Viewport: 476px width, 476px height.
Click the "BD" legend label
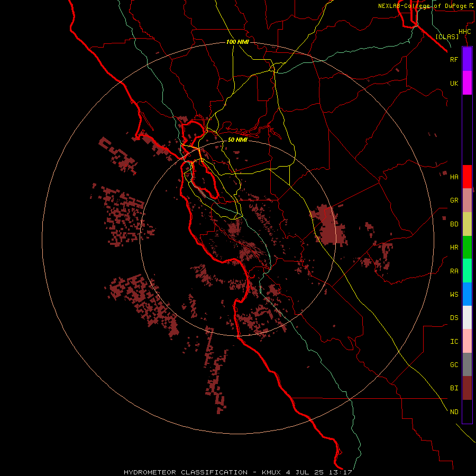(x=454, y=224)
